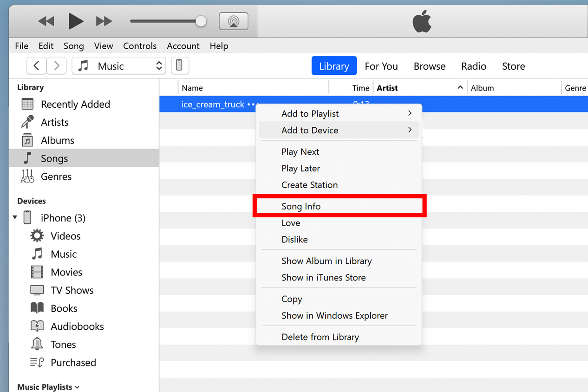Collapse the iPhone (3) device tree
This screenshot has width=588, height=392.
(x=15, y=217)
